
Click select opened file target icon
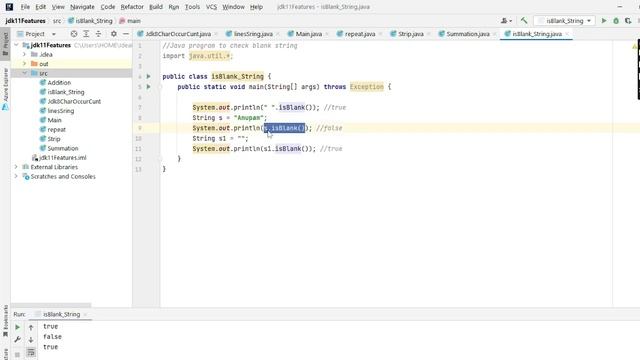(x=74, y=34)
